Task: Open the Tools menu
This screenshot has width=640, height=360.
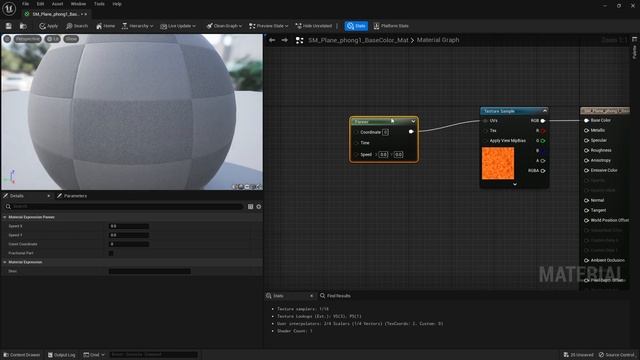Action: pos(99,4)
